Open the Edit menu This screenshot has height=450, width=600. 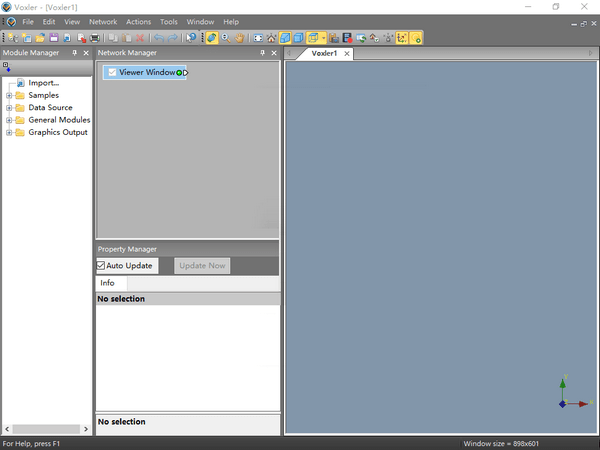point(49,22)
